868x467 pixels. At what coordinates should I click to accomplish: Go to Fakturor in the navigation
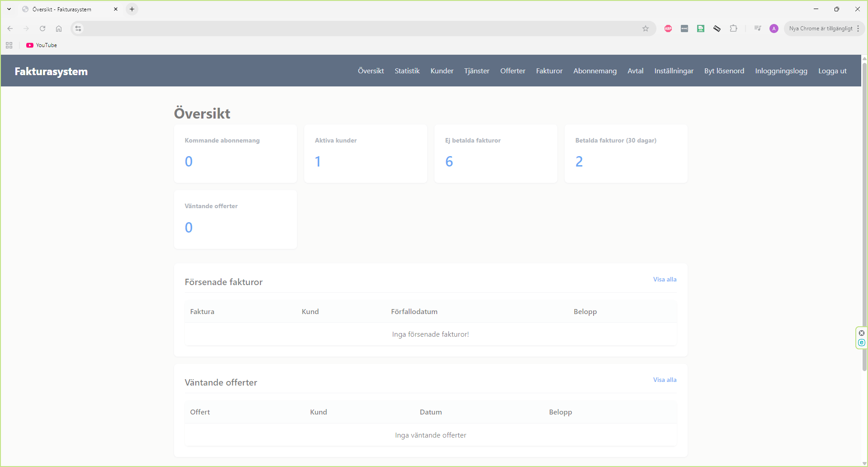[549, 71]
